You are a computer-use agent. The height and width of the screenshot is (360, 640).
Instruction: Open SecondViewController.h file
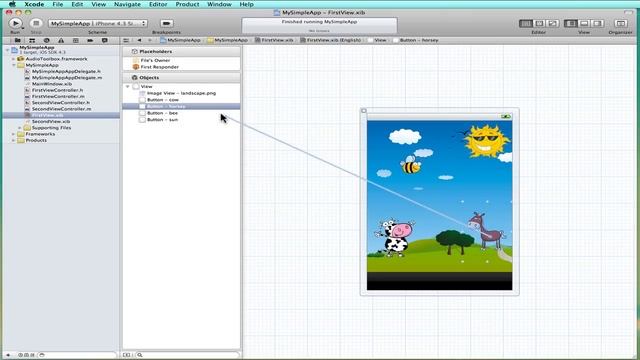[61, 102]
